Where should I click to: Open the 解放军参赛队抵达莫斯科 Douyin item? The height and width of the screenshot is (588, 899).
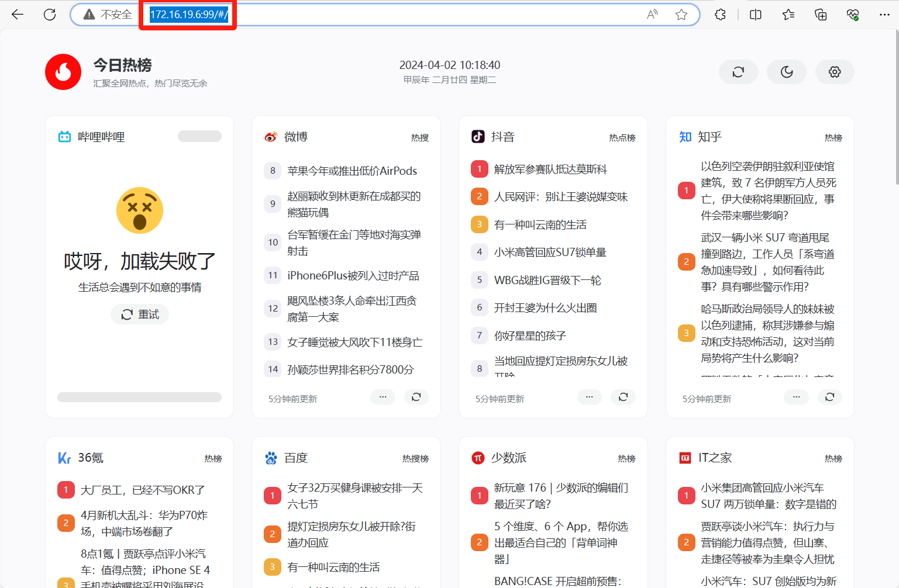click(x=550, y=169)
